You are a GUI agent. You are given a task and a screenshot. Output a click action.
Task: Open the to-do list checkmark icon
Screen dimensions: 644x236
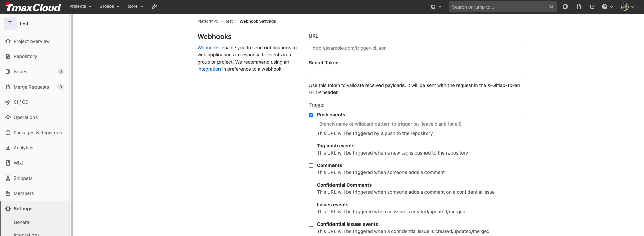point(592,7)
